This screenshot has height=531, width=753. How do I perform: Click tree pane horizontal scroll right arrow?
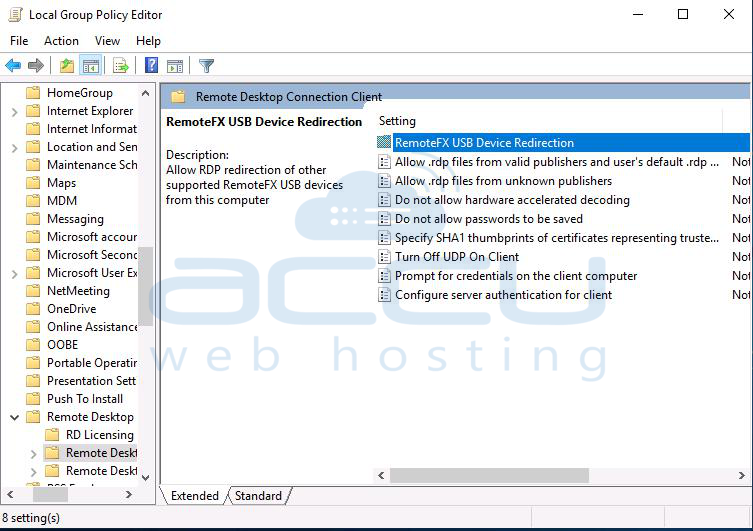(129, 494)
